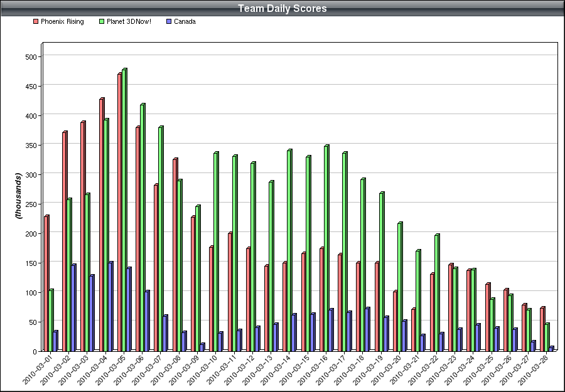The height and width of the screenshot is (392, 565).
Task: Click the blue Canada bar for 2010-03-04
Action: (110, 306)
